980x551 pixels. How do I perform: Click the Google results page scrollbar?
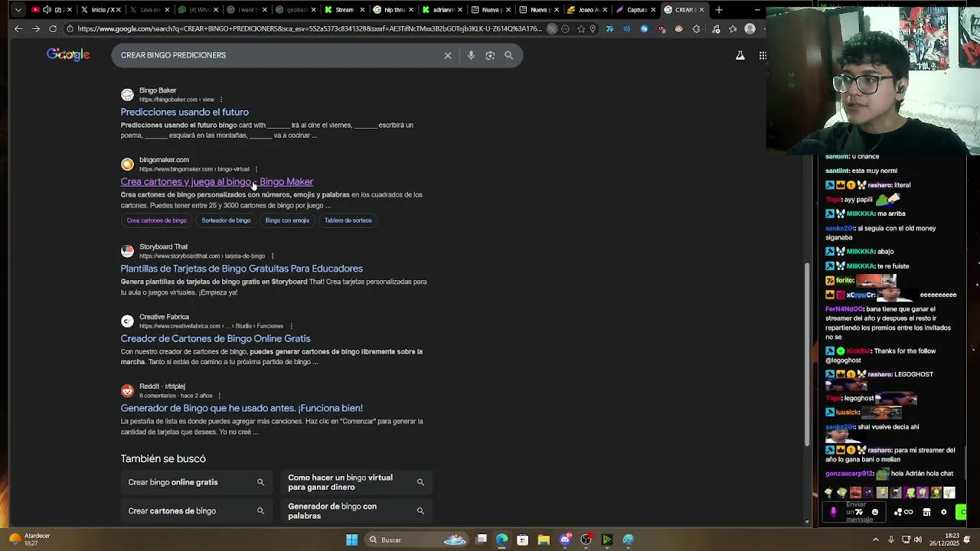(x=807, y=356)
